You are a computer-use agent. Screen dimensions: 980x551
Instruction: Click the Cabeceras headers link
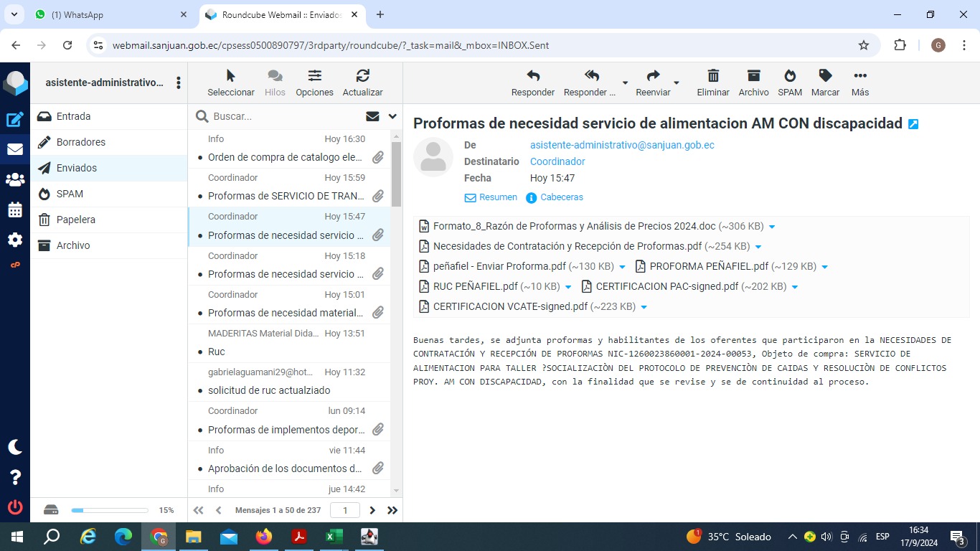coord(561,197)
